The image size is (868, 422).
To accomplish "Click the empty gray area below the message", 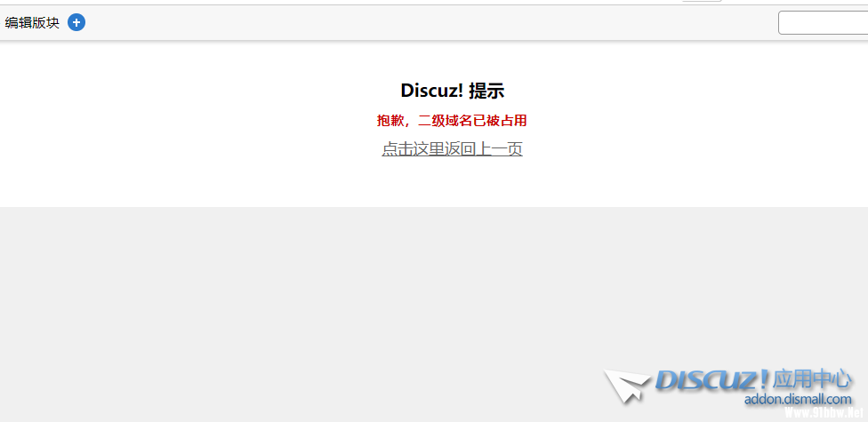I will click(332, 310).
